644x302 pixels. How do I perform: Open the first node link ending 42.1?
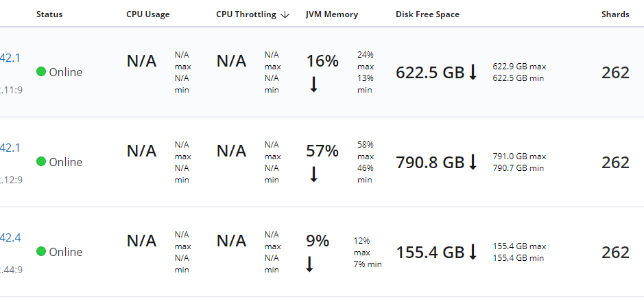(10, 58)
